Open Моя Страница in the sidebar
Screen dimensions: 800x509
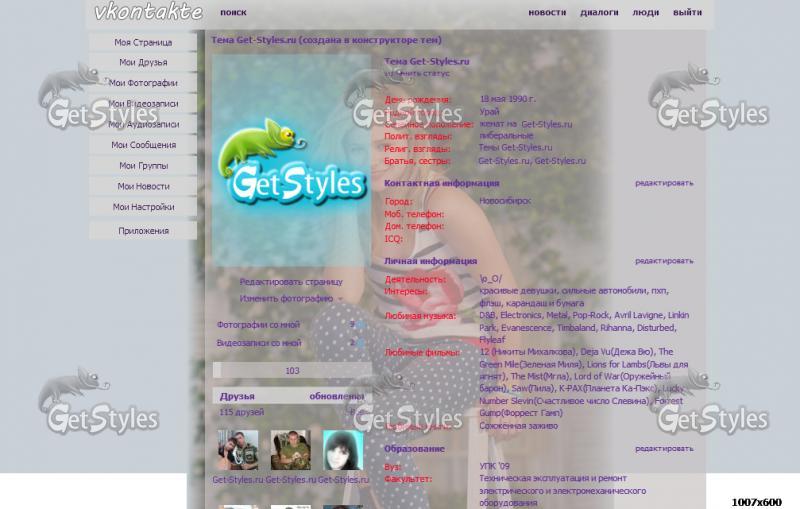[x=143, y=43]
